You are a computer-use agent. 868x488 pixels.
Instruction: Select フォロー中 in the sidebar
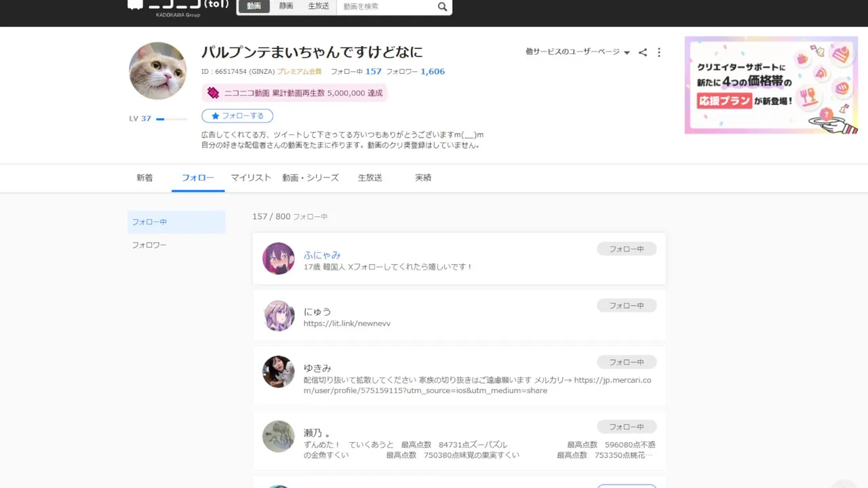click(176, 222)
